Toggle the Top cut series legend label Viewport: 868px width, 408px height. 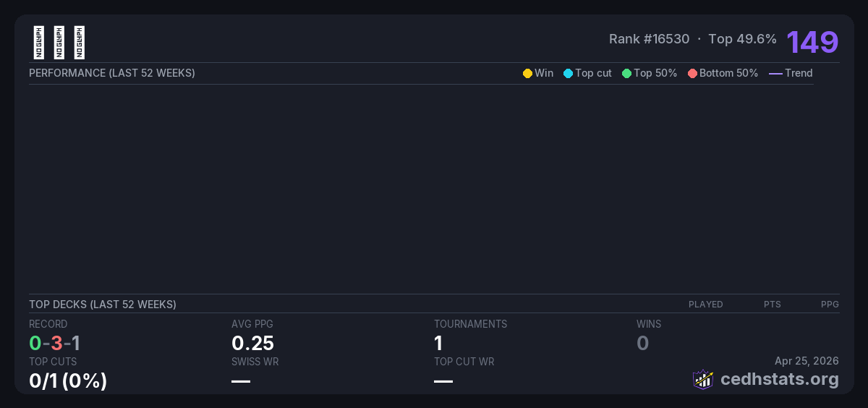[x=593, y=73]
